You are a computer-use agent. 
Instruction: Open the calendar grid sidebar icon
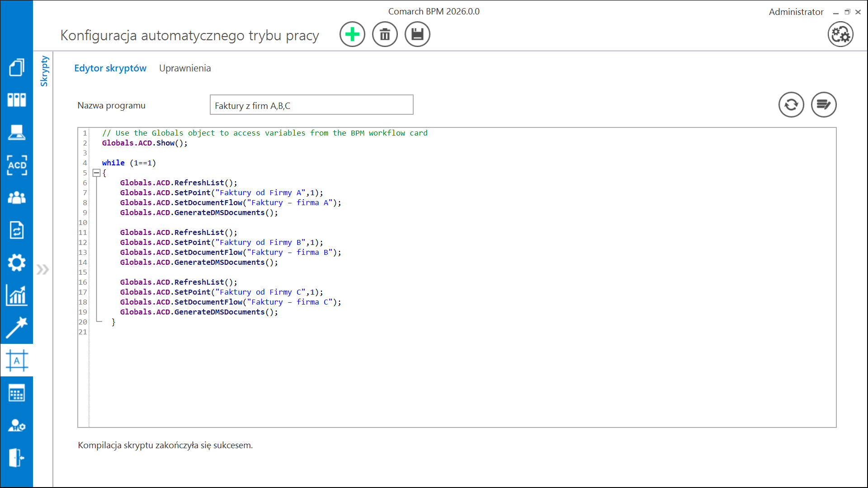coord(17,393)
